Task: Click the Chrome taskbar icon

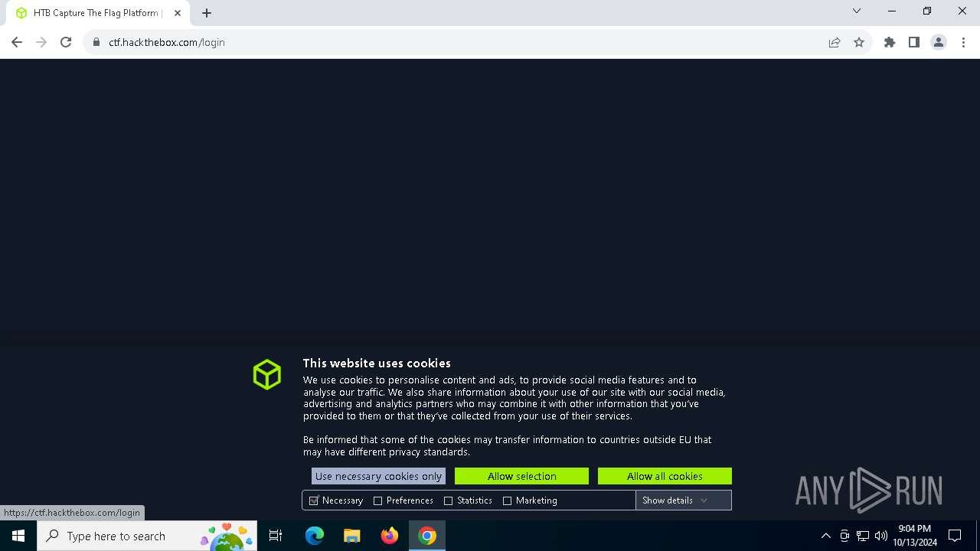Action: coord(427,536)
